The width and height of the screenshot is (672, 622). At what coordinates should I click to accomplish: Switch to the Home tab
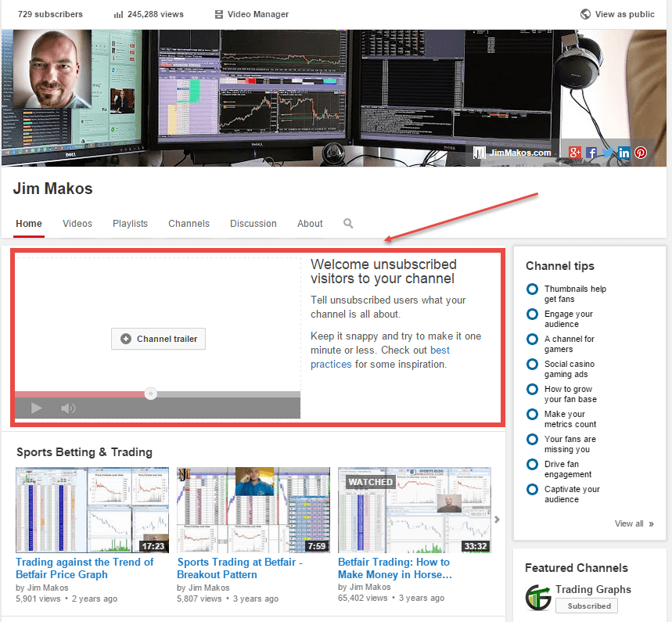pyautogui.click(x=29, y=224)
